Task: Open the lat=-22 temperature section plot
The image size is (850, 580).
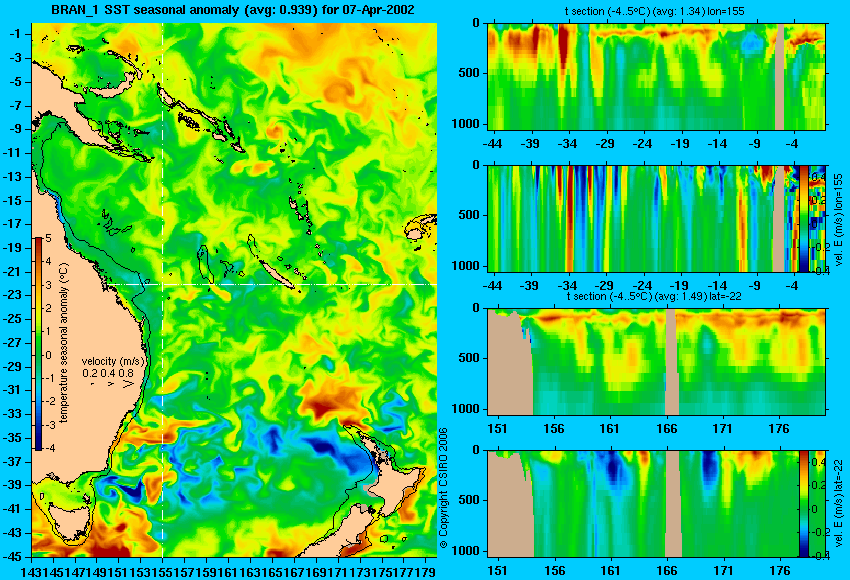Action: (x=656, y=362)
